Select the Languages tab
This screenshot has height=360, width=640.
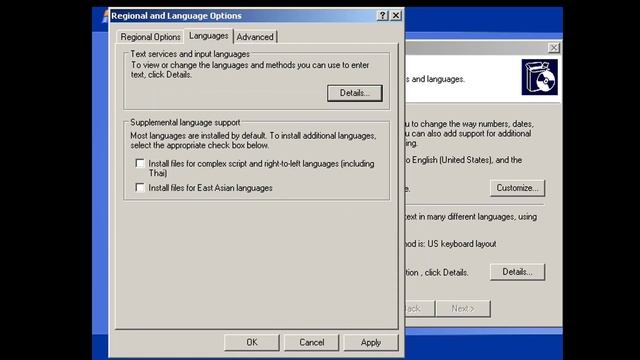click(209, 36)
